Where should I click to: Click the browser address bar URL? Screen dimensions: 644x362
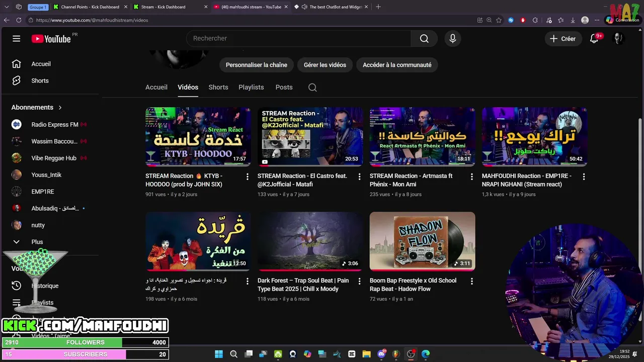coord(92,20)
